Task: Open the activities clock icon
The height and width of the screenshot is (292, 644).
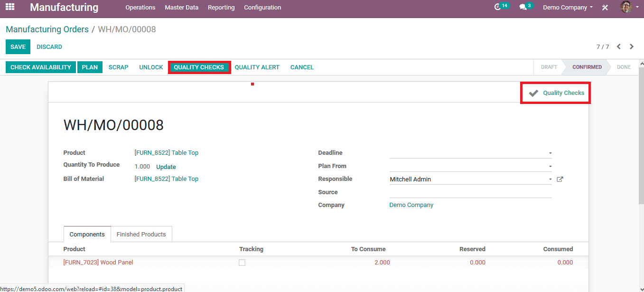Action: pyautogui.click(x=497, y=7)
